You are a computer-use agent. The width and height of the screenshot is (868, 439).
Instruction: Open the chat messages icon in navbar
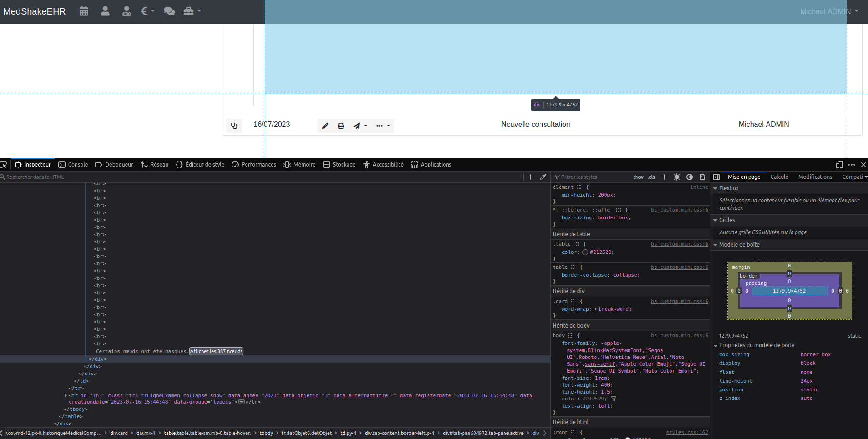point(169,11)
